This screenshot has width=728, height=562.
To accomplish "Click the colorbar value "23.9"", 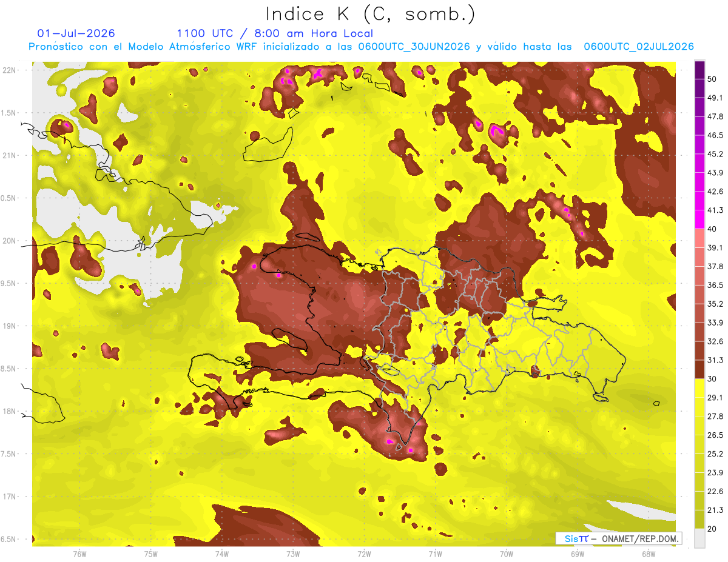I will click(x=715, y=472).
